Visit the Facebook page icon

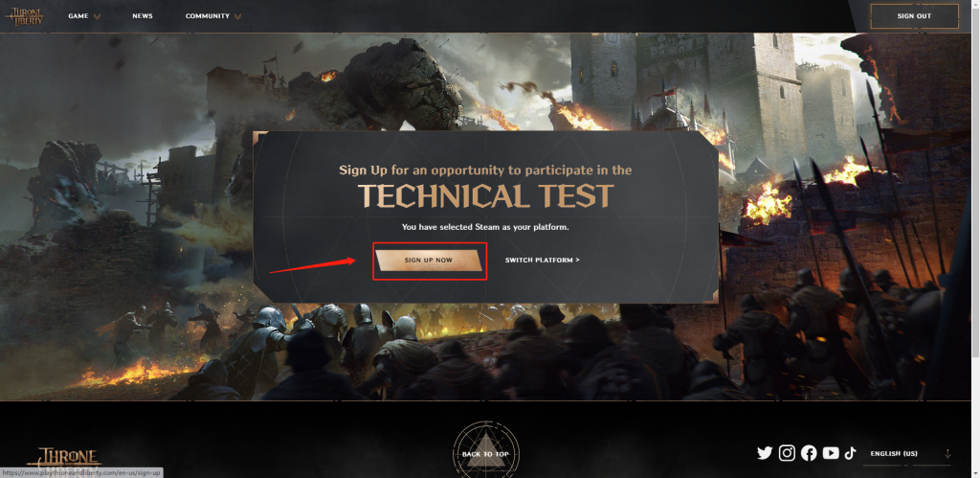(809, 453)
